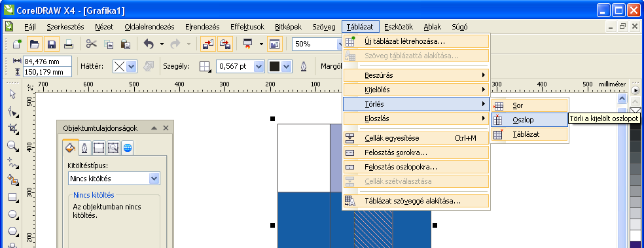644x248 pixels.
Task: Select Táblázat in the Törlés submenu
Action: (529, 134)
